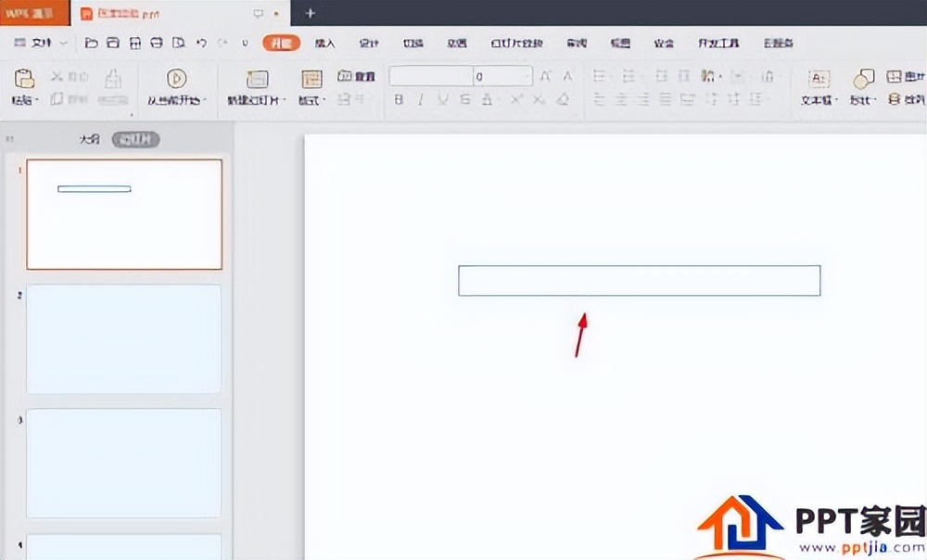Increase the font size

click(x=546, y=76)
